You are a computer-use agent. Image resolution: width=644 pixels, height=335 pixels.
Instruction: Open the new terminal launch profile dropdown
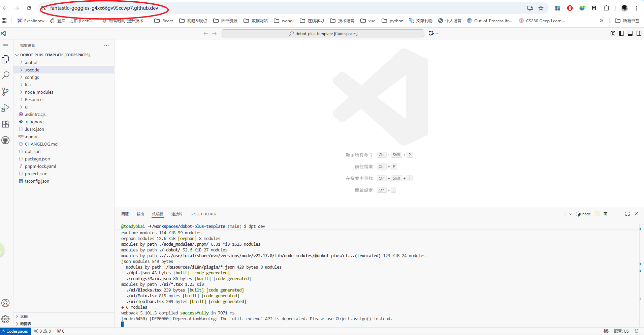tap(571, 214)
